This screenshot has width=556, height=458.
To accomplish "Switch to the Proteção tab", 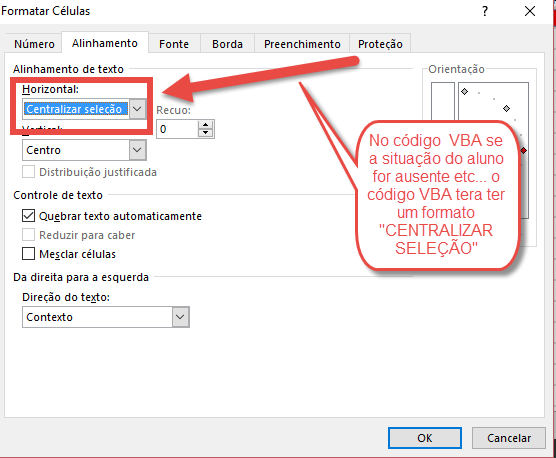I will (380, 44).
